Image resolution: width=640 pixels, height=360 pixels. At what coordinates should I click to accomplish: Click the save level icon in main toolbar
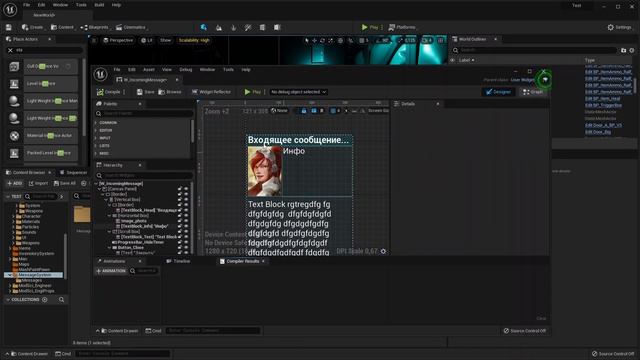pos(9,27)
